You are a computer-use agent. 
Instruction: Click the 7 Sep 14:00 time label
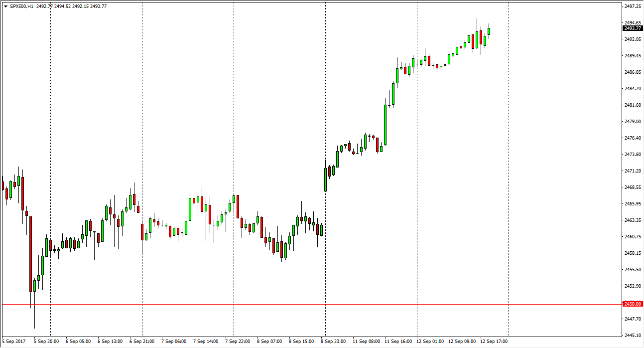tap(207, 342)
